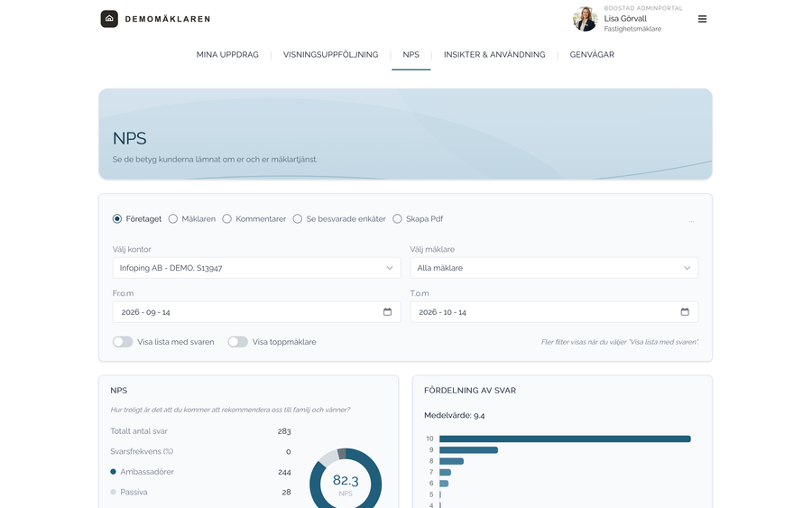Open the Välj kontor dropdown
812x508 pixels.
256,268
